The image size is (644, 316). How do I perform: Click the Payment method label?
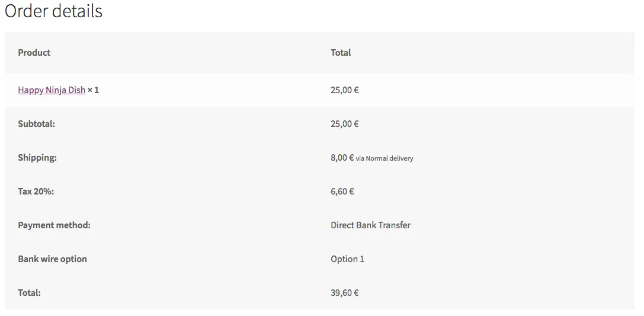pos(55,225)
